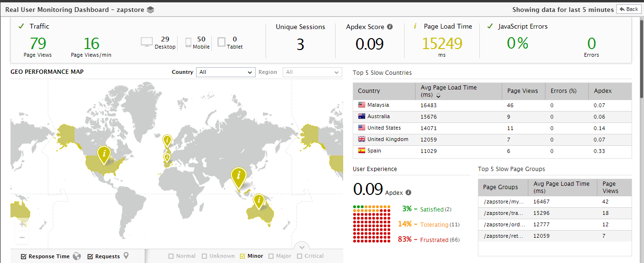This screenshot has height=263, width=644.
Task: Click the layers icon next to zapstore
Action: pyautogui.click(x=150, y=10)
